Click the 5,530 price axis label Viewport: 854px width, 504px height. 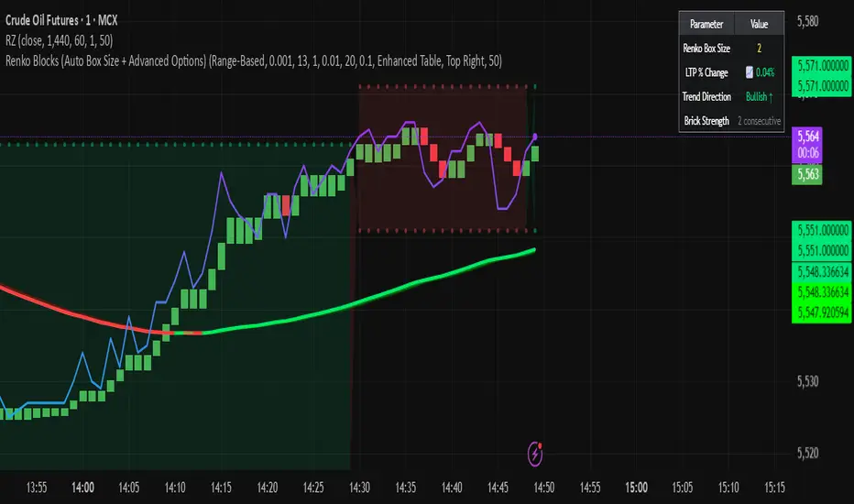pyautogui.click(x=807, y=381)
